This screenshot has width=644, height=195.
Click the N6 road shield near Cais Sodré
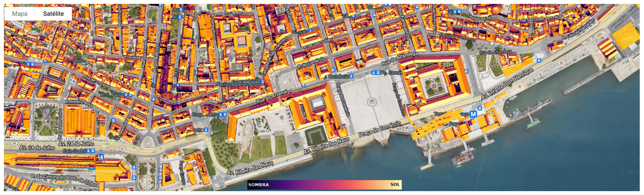[x=122, y=149]
